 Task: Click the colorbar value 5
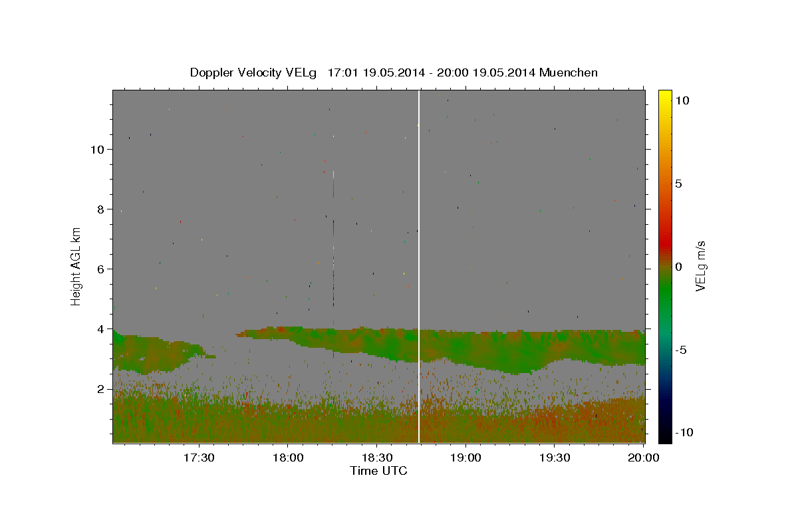(679, 184)
